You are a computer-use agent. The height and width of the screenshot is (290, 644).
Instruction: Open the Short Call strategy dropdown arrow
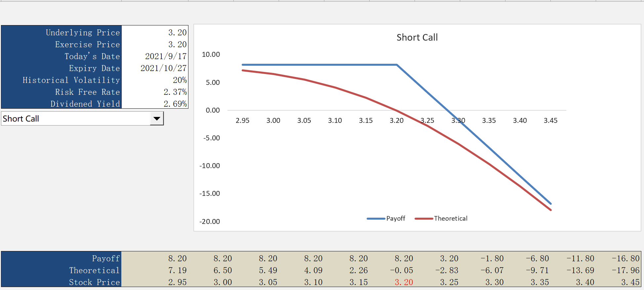click(x=157, y=119)
